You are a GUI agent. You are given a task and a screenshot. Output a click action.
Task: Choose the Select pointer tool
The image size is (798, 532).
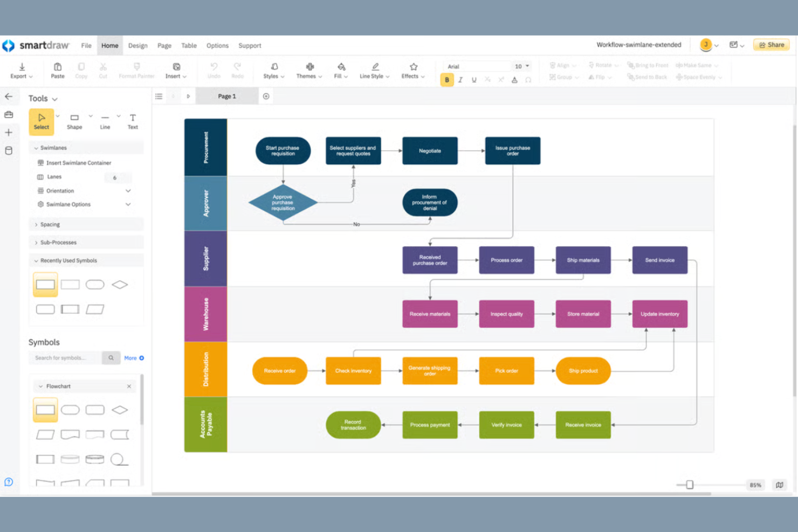[x=42, y=121]
